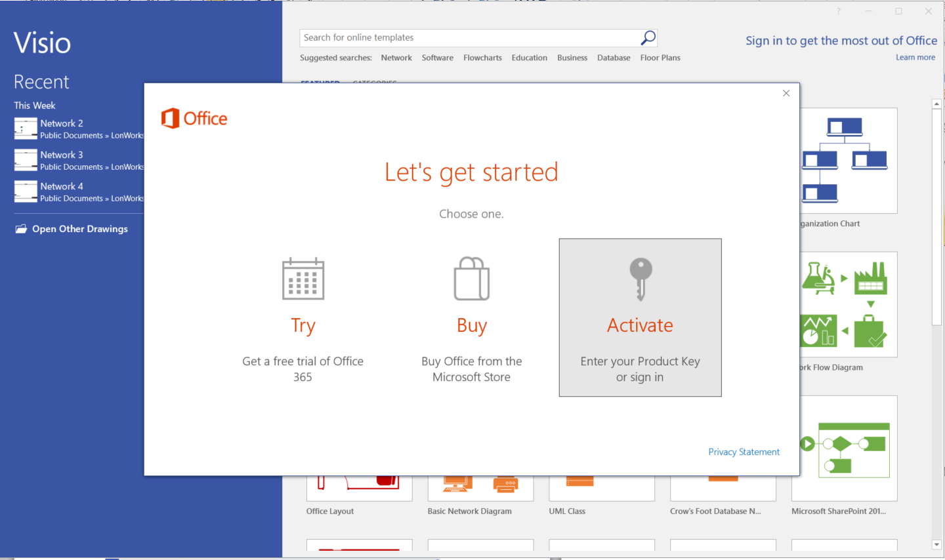Open the Basic Network Diagram template
The height and width of the screenshot is (560, 945).
(480, 489)
